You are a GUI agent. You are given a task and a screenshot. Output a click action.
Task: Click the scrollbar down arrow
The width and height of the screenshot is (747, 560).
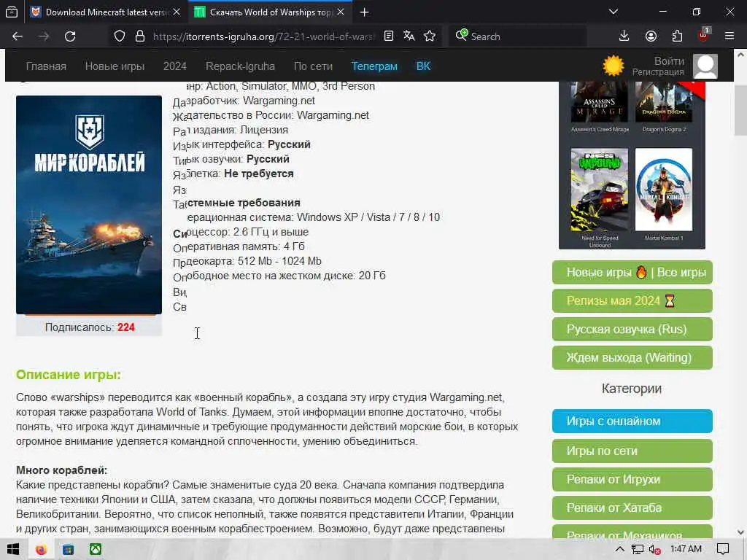(x=740, y=532)
